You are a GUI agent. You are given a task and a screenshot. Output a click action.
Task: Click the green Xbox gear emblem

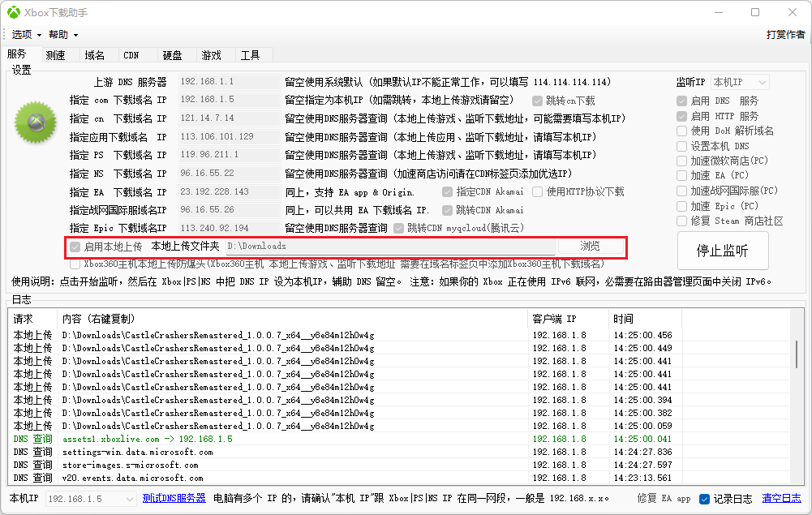tap(36, 122)
